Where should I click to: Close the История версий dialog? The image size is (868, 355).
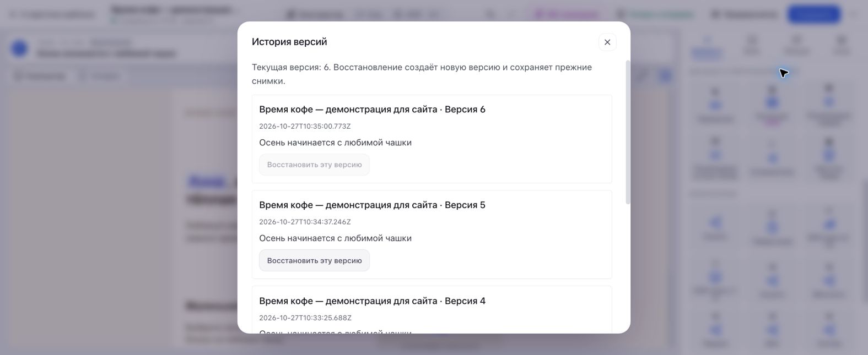click(x=607, y=42)
